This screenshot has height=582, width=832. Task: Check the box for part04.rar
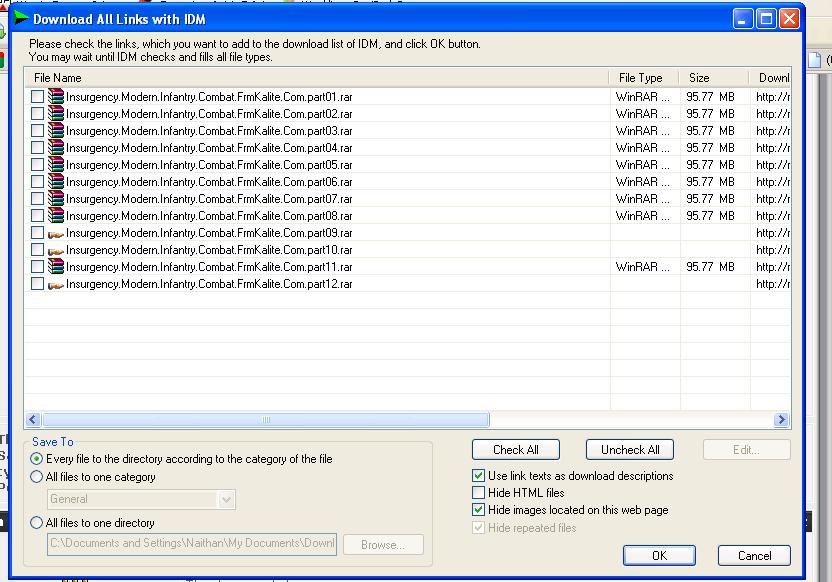tap(37, 147)
